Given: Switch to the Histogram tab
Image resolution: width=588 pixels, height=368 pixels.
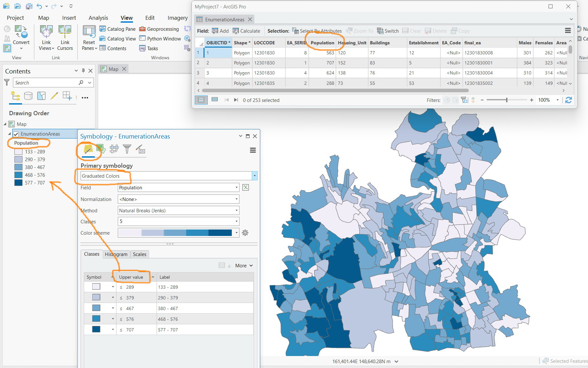Looking at the screenshot, I should click(x=116, y=254).
